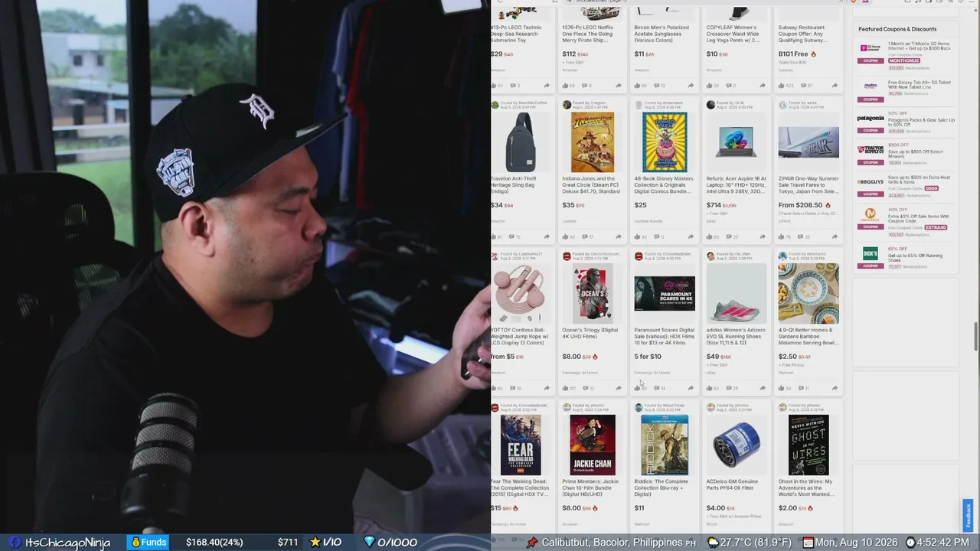Click the T-Mobile 5G Home COUPON button
Image resolution: width=980 pixels, height=551 pixels.
tap(871, 60)
